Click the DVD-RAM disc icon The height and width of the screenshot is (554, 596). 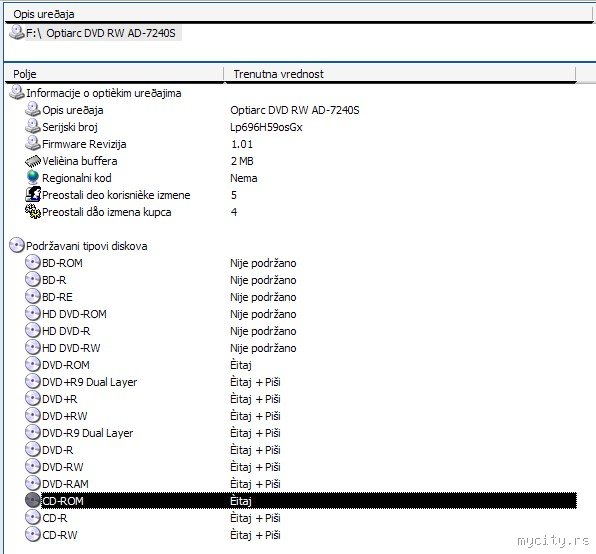tap(33, 483)
